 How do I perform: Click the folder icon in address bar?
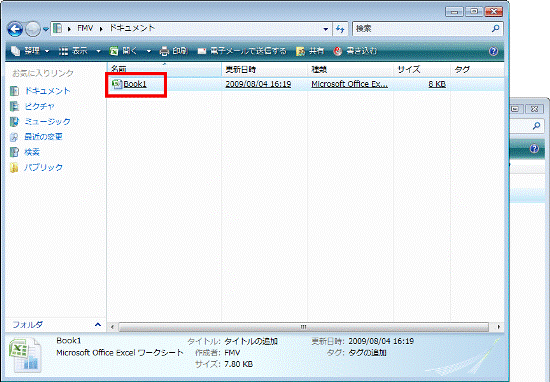click(58, 28)
